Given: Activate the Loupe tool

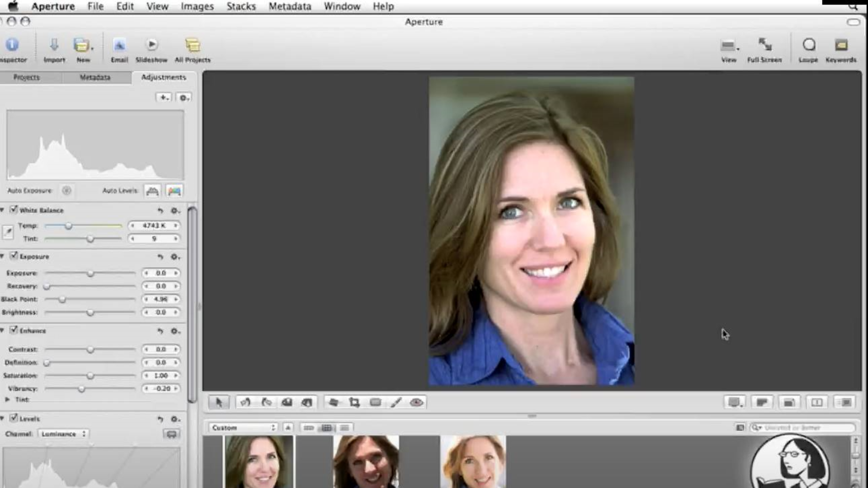Looking at the screenshot, I should coord(809,45).
